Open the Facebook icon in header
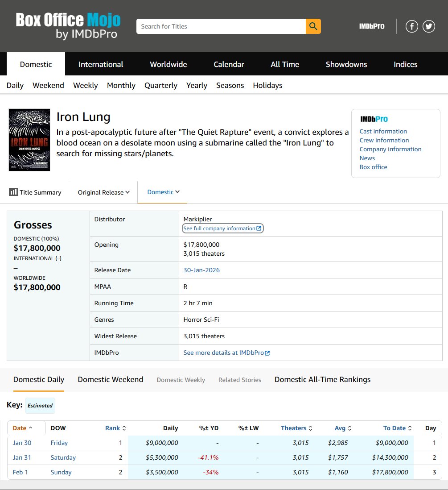Screen dimensions: 448x490 (412, 26)
